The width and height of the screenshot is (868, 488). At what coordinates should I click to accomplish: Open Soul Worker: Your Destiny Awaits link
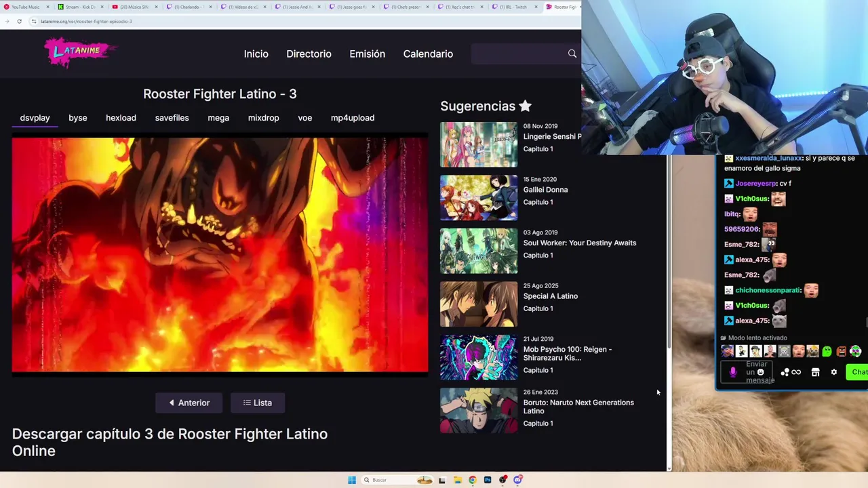(x=580, y=243)
